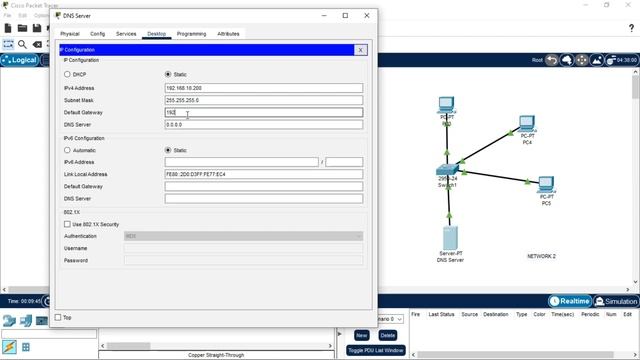Open the Authentication dropdown
Viewport: 640px width, 360px height.
pyautogui.click(x=243, y=236)
